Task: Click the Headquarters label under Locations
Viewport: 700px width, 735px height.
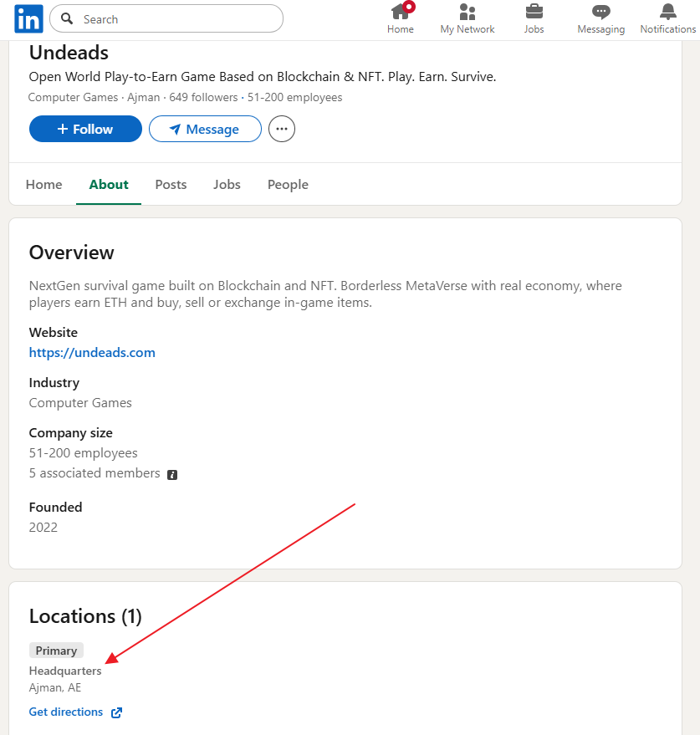Action: [65, 671]
